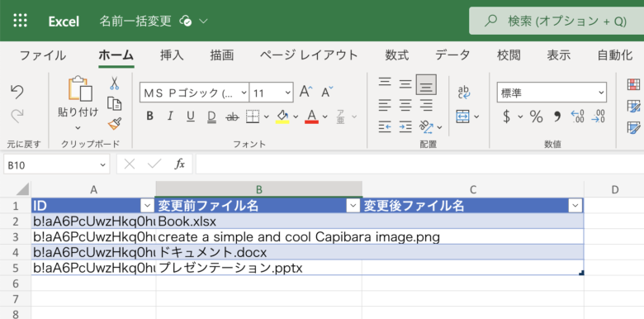Open 変更後ファイル名 filter dropdown
The image size is (644, 319).
click(x=575, y=206)
